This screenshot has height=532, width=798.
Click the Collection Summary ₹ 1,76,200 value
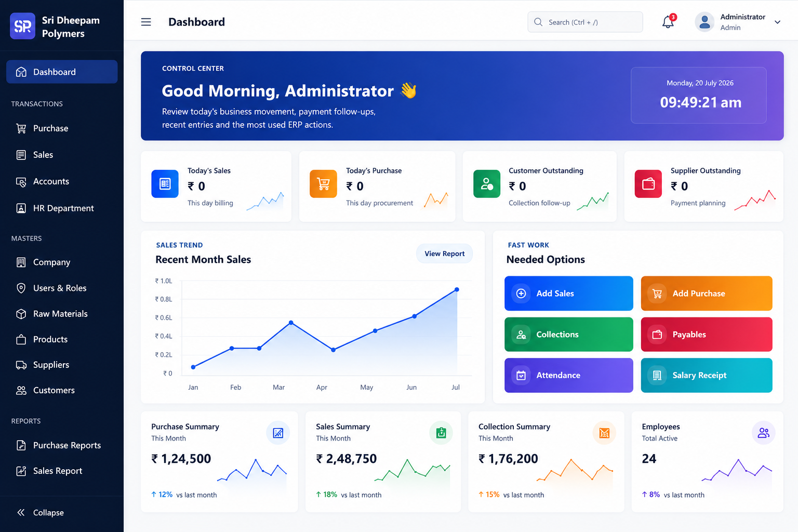(x=509, y=459)
